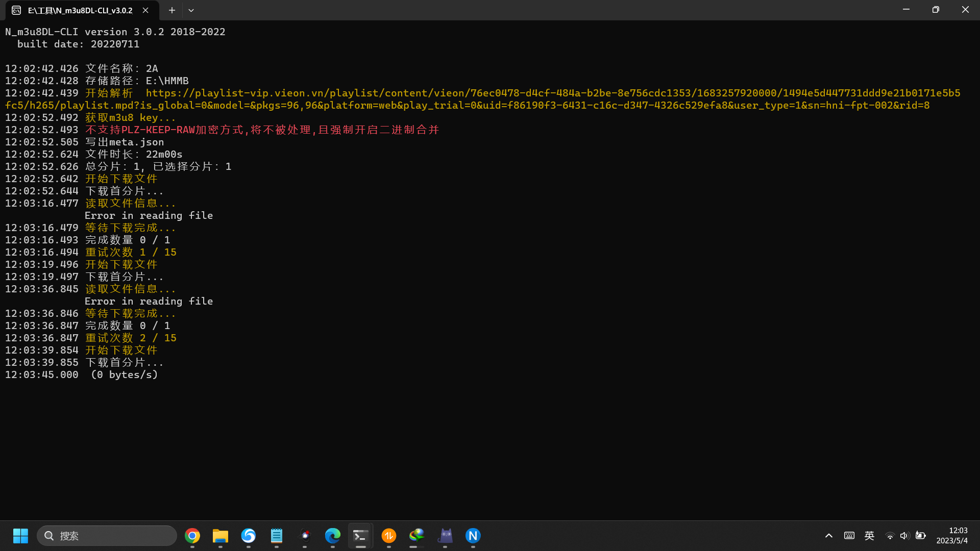Open the touch keyboard tray icon
This screenshot has height=551, width=980.
click(x=849, y=536)
